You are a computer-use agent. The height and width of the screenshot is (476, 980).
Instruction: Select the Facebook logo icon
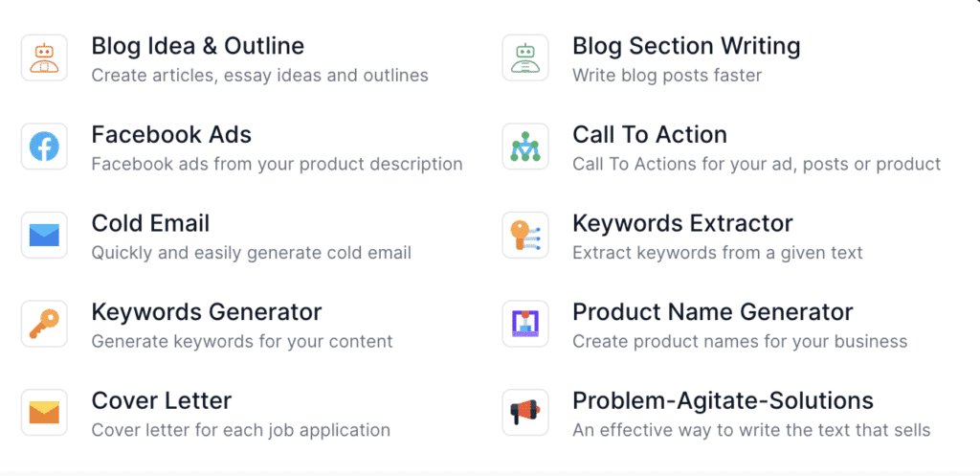[44, 147]
